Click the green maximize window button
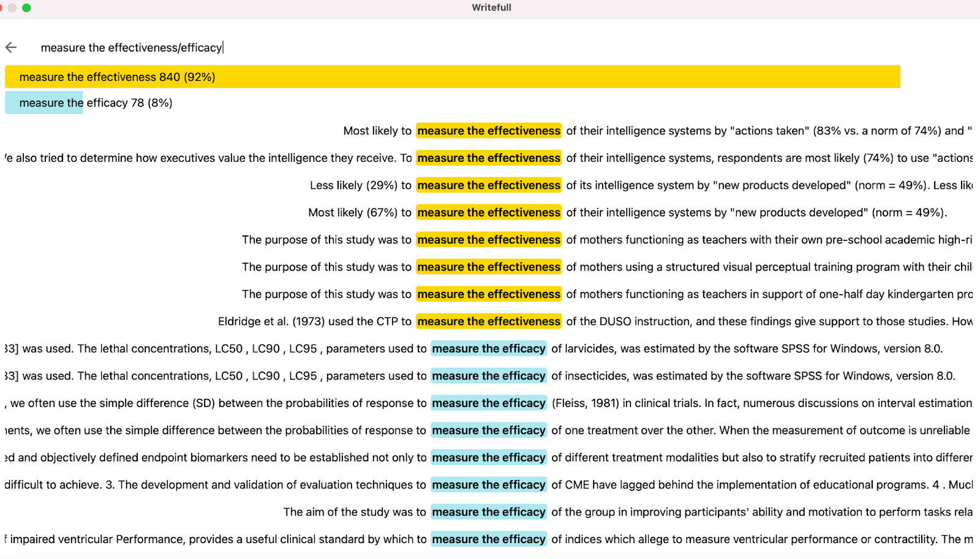The width and height of the screenshot is (980, 559). [x=26, y=8]
